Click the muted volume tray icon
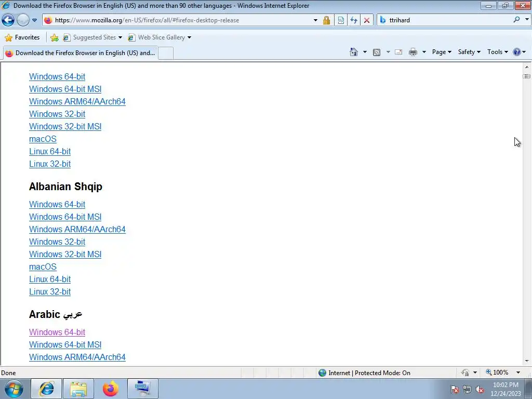The height and width of the screenshot is (399, 532). click(x=480, y=390)
